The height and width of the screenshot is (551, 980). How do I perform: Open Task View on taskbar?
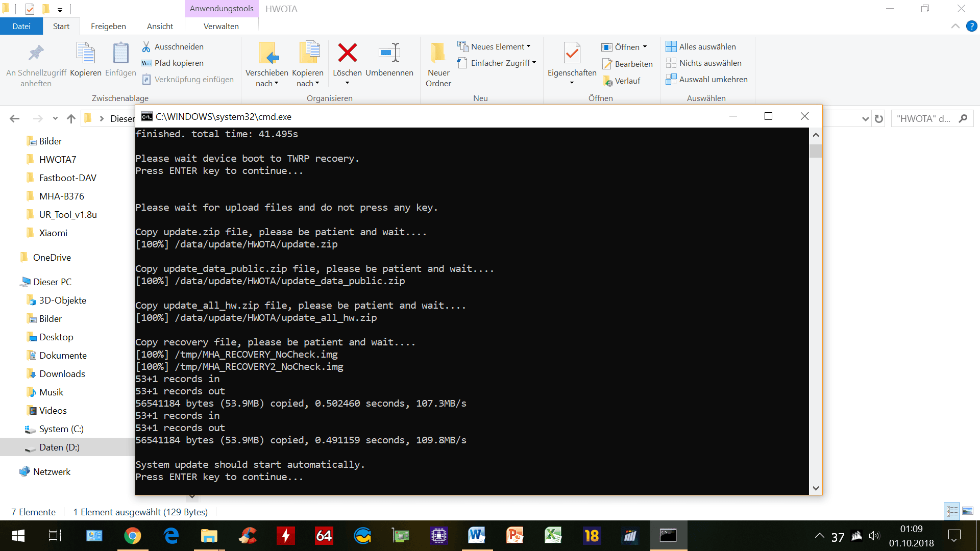click(x=55, y=536)
